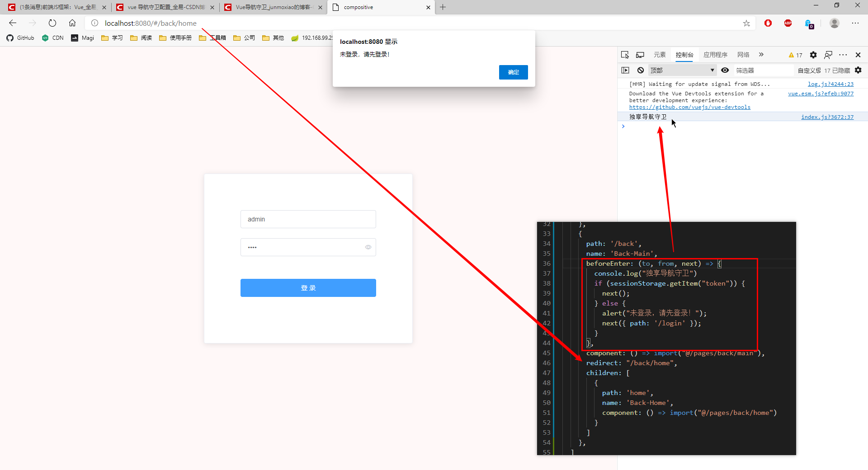Toggle the live expression eye icon
868x470 pixels.
[725, 70]
